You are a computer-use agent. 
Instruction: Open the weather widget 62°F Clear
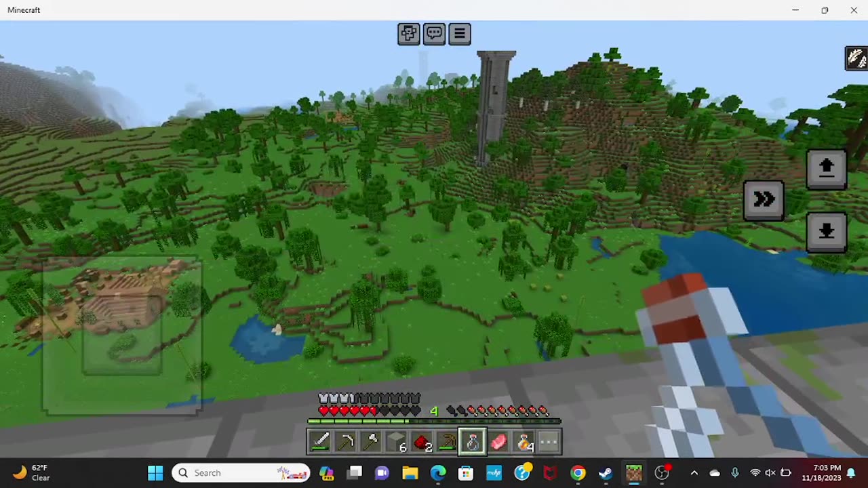tap(31, 473)
